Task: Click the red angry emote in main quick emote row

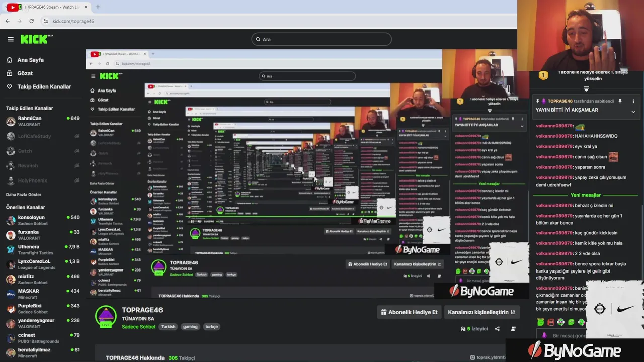Action: [x=550, y=322]
